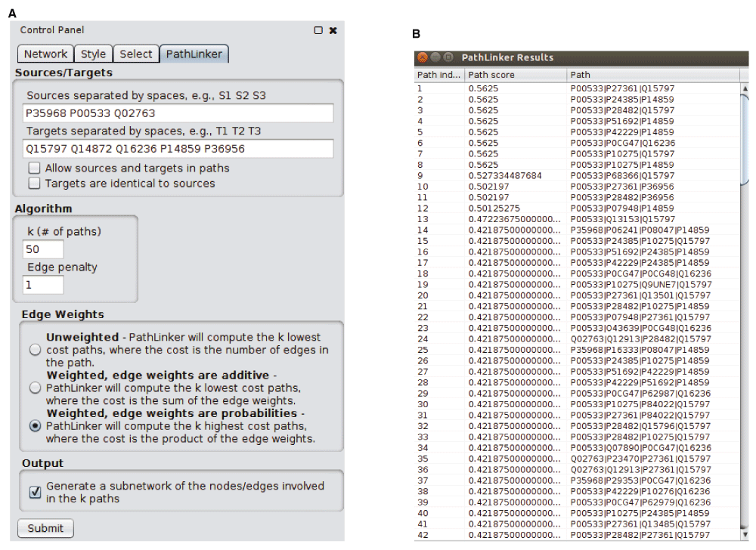Select path row P00533|P10275|P14859
756x550 pixels.
point(577,165)
